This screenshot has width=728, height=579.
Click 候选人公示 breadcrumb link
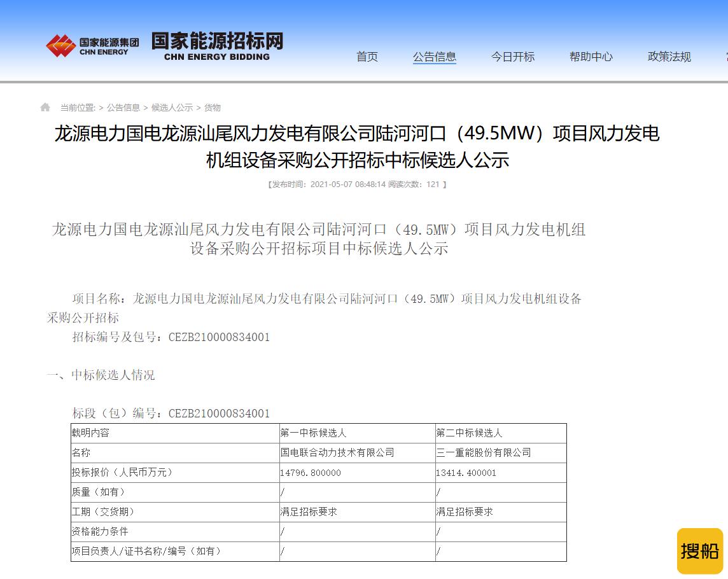pos(172,108)
